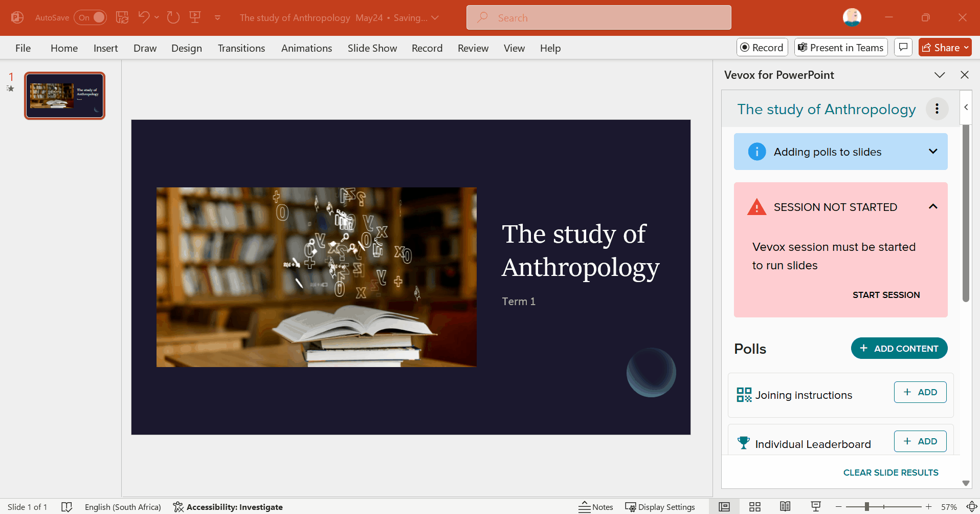Open the file name saving status dropdown
980x514 pixels.
[435, 18]
